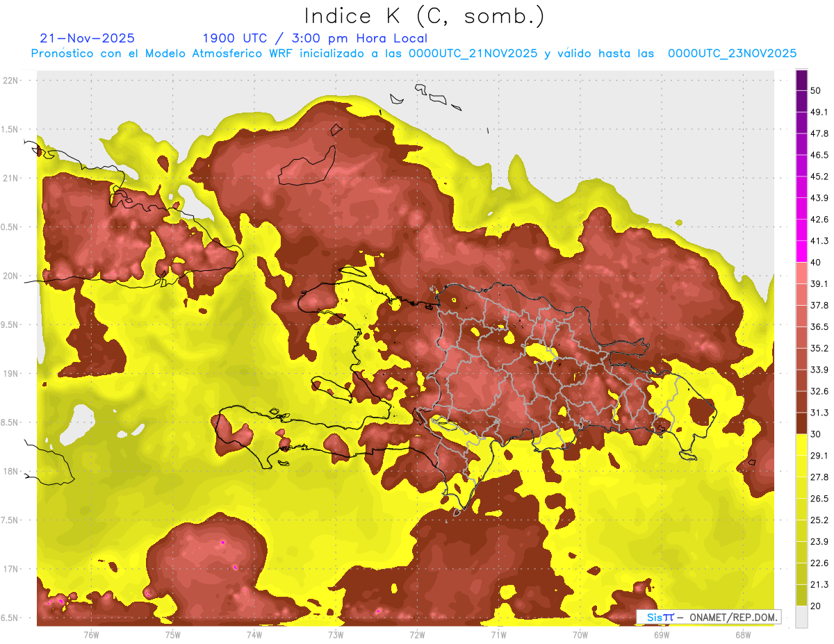
Task: Click the latitude label "22N"
Action: coord(10,81)
